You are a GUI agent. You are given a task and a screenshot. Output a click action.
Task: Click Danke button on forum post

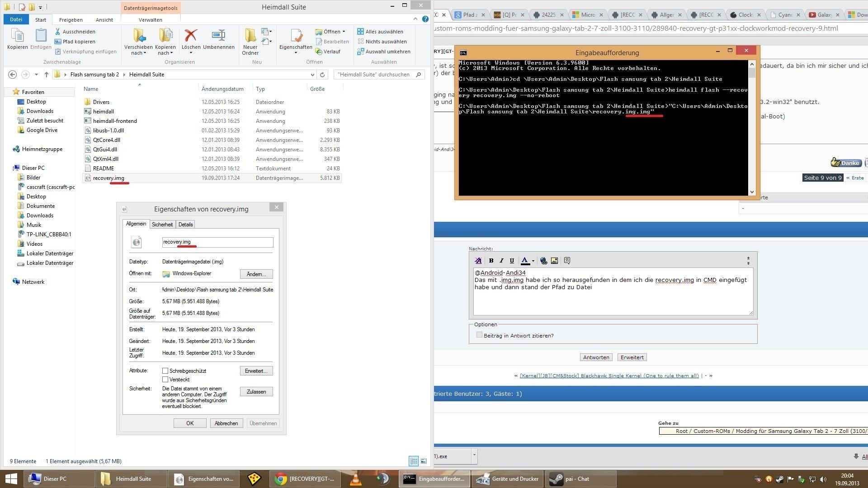(x=845, y=163)
